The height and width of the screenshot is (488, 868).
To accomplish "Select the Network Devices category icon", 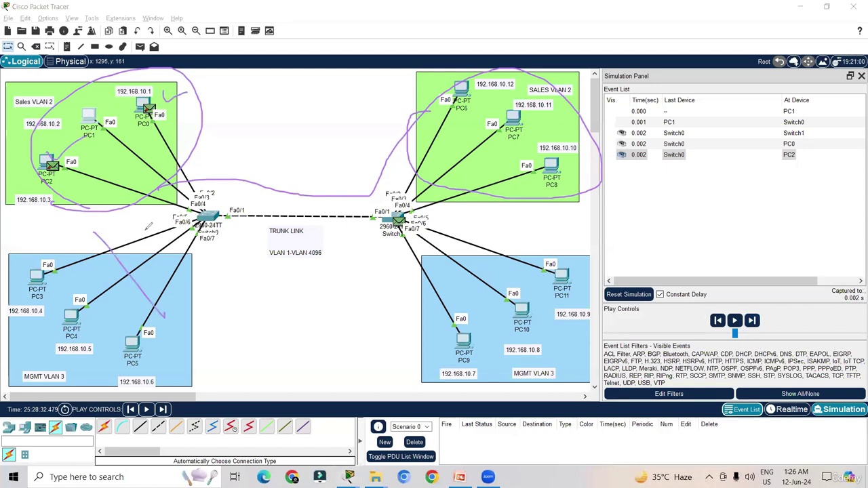I will coord(9,427).
